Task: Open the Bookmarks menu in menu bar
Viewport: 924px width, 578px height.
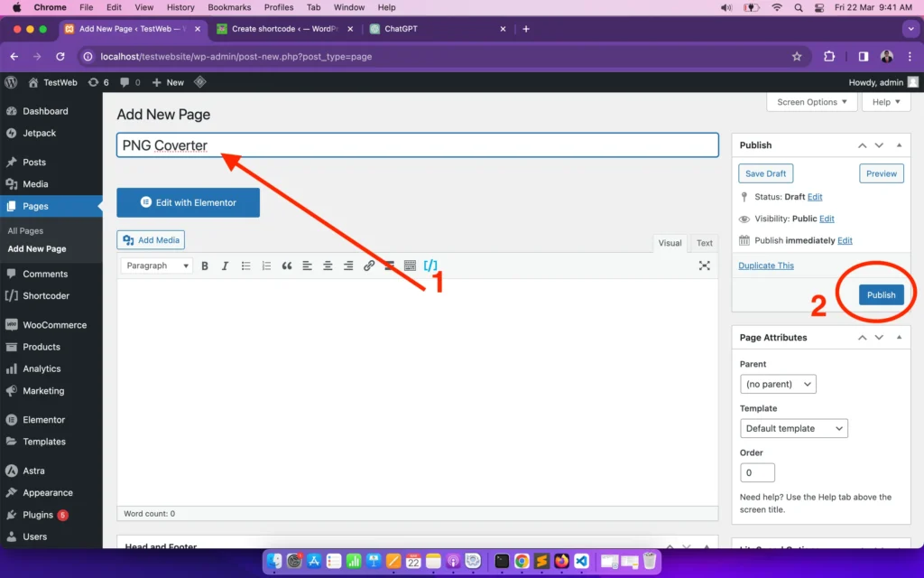Action: [x=229, y=7]
